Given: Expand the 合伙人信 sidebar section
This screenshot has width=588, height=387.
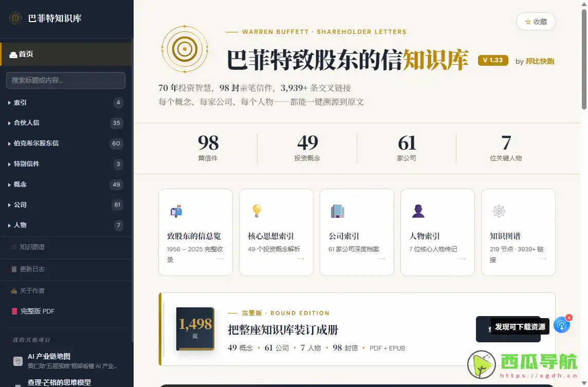Looking at the screenshot, I should pos(66,123).
